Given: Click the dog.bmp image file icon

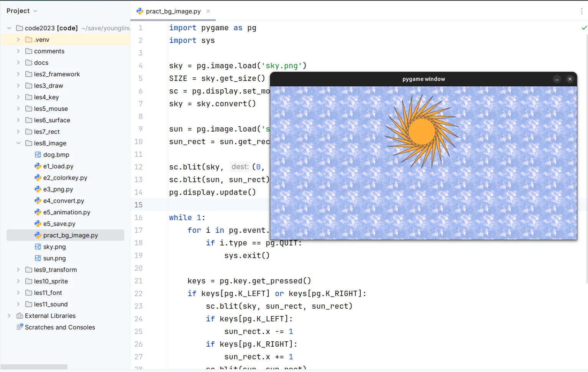Looking at the screenshot, I should 38,155.
